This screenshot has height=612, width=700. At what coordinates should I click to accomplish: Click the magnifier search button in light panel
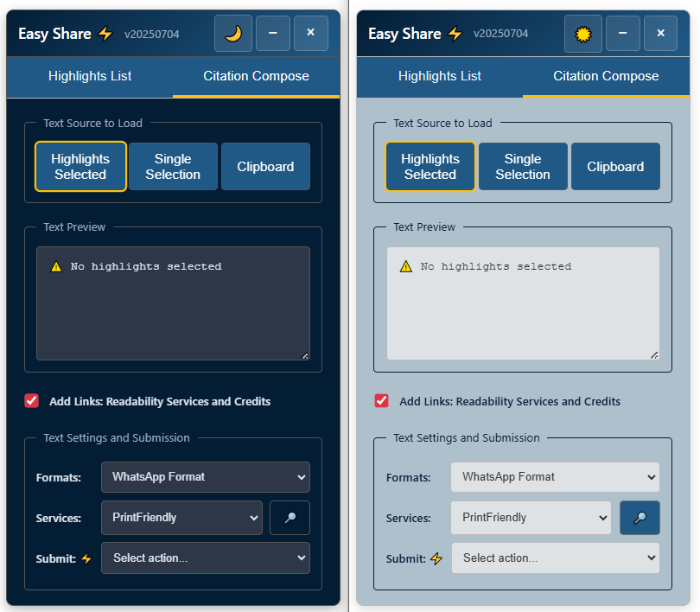[x=640, y=518]
